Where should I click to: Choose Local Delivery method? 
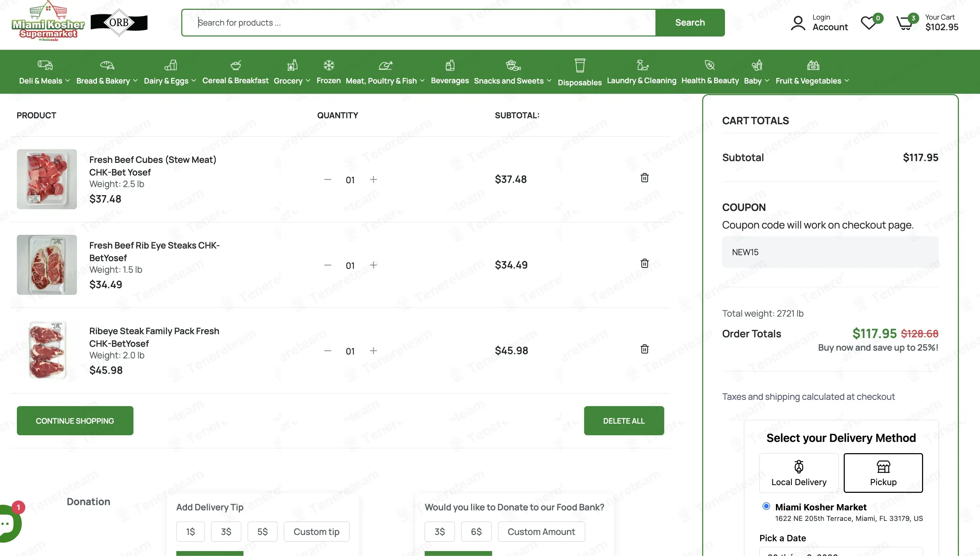click(x=798, y=473)
